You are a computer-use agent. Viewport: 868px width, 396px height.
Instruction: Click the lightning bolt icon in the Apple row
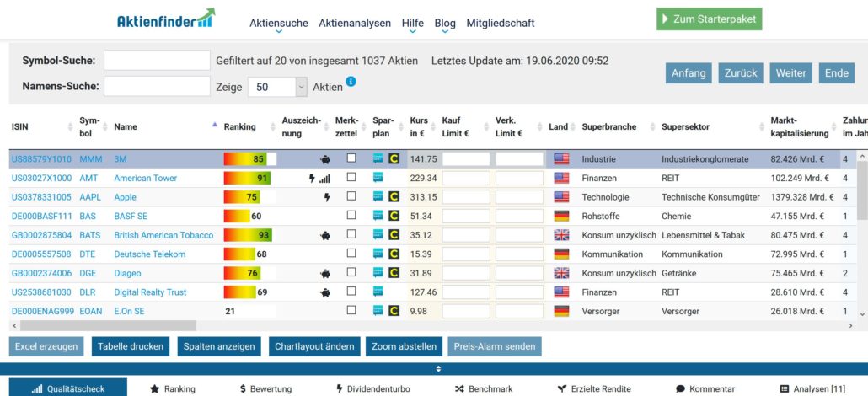tap(327, 197)
